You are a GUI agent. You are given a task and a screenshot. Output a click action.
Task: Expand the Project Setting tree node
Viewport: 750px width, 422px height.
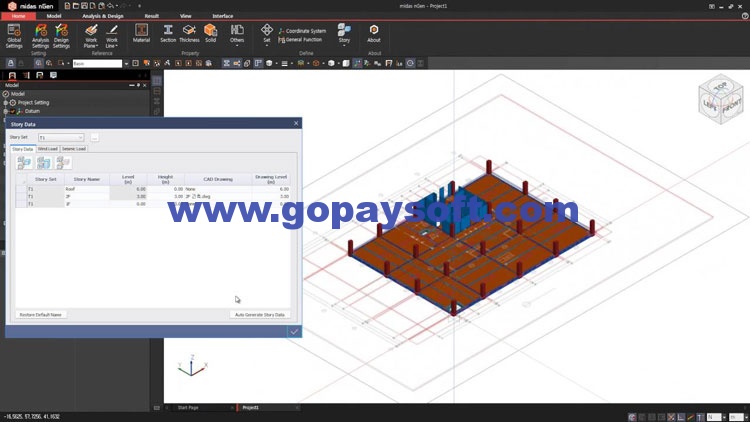5,103
